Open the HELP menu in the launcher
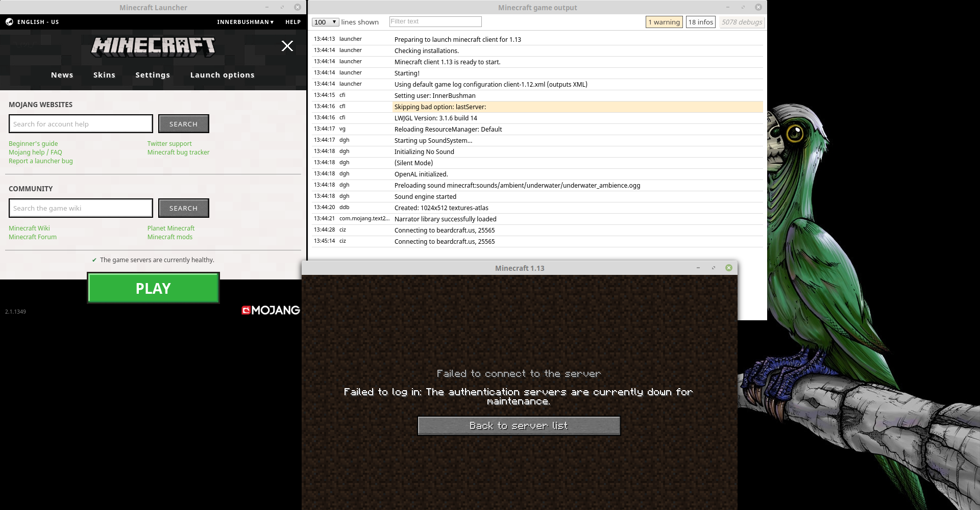 [x=293, y=22]
